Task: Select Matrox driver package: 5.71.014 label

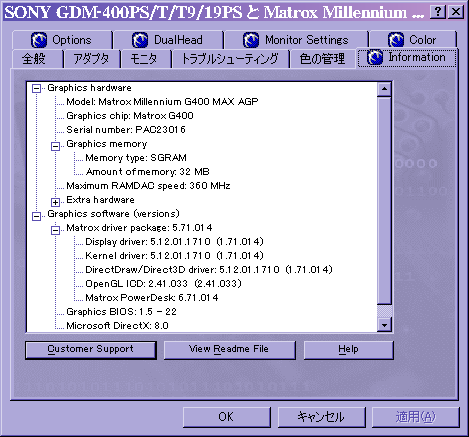Action: [x=139, y=228]
